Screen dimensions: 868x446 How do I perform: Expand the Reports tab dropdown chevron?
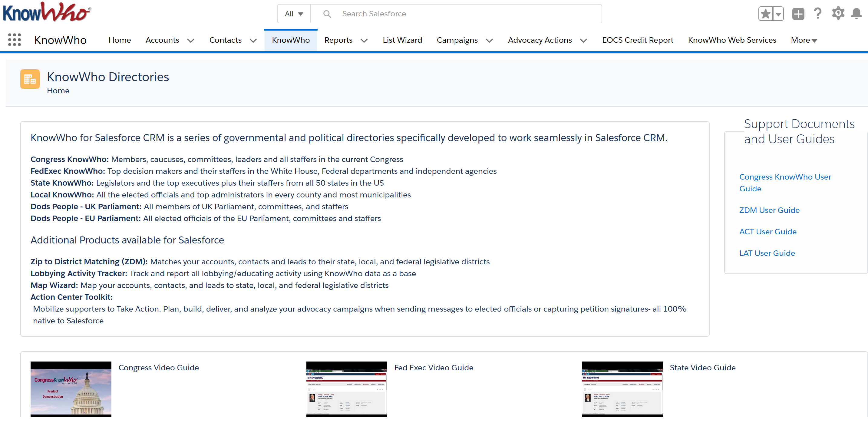point(364,41)
